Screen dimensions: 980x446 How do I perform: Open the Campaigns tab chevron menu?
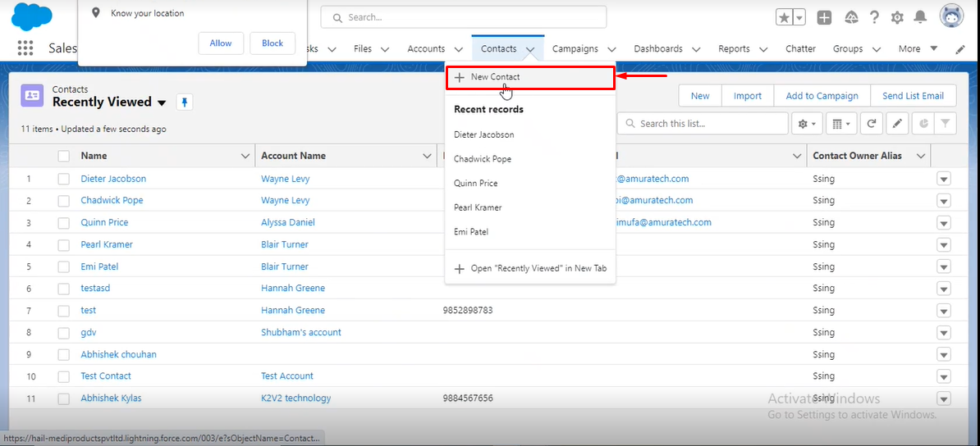611,48
